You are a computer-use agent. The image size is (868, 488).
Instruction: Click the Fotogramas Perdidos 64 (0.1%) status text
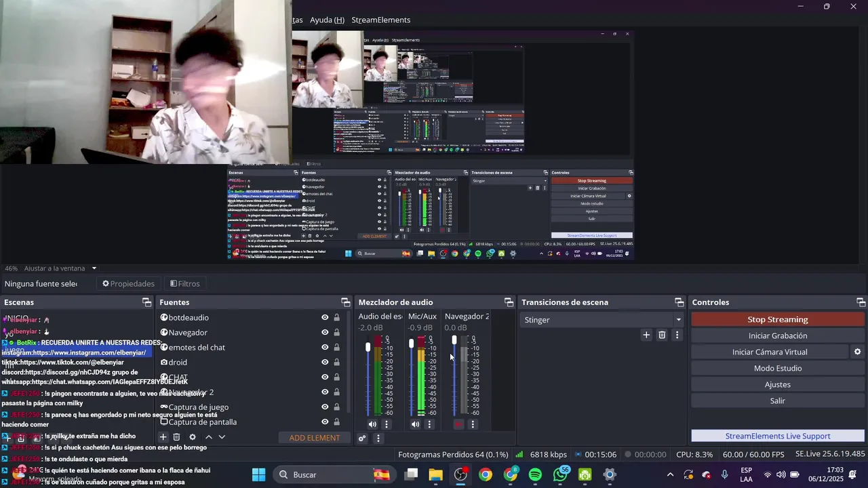point(453,455)
